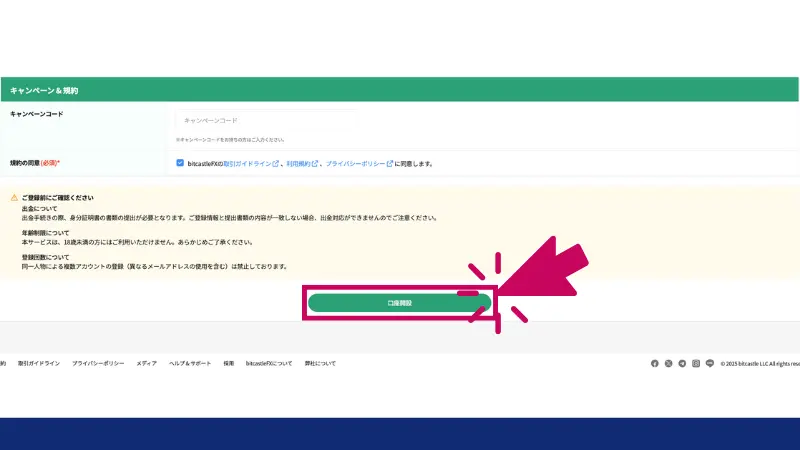Screen dimensions: 800x450
Task: Open footer ヘルプ＆サポート link
Action: pyautogui.click(x=190, y=363)
